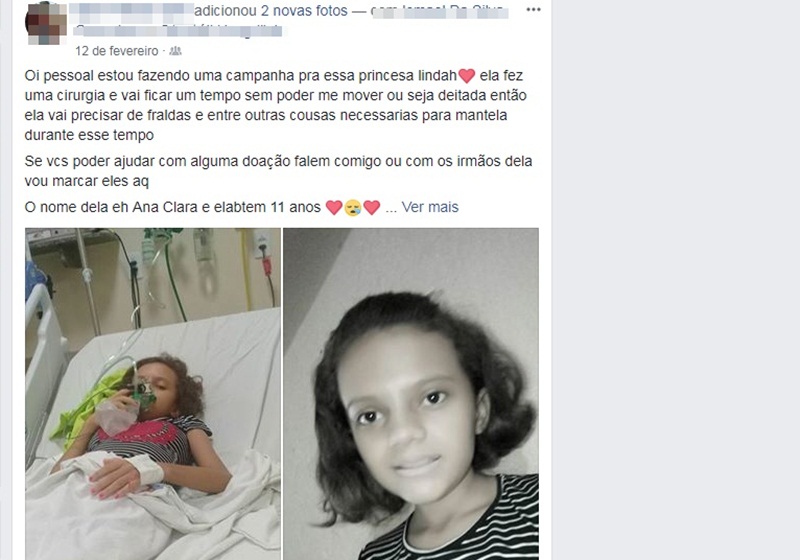Open the hospital bed photo
This screenshot has width=800, height=560.
pos(153,394)
